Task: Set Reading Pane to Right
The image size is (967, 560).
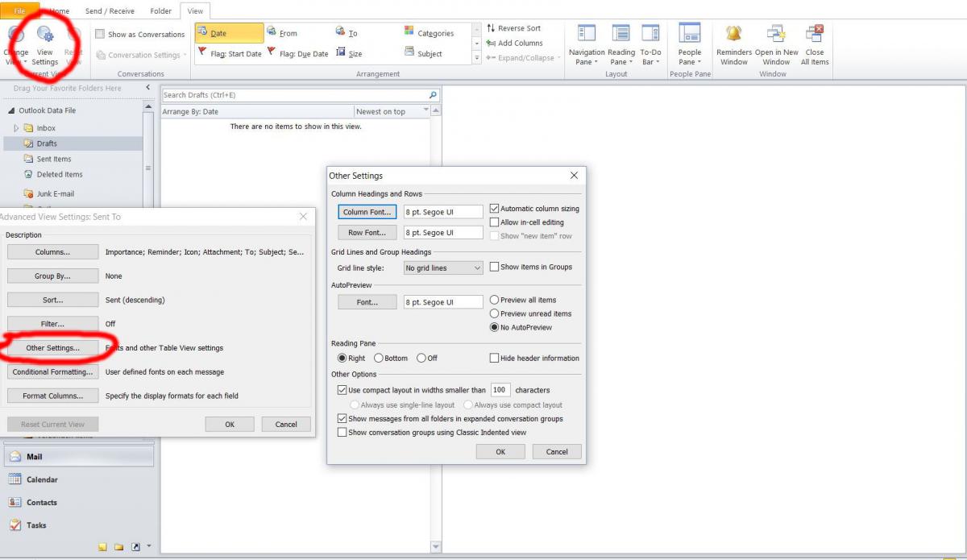Action: 342,358
